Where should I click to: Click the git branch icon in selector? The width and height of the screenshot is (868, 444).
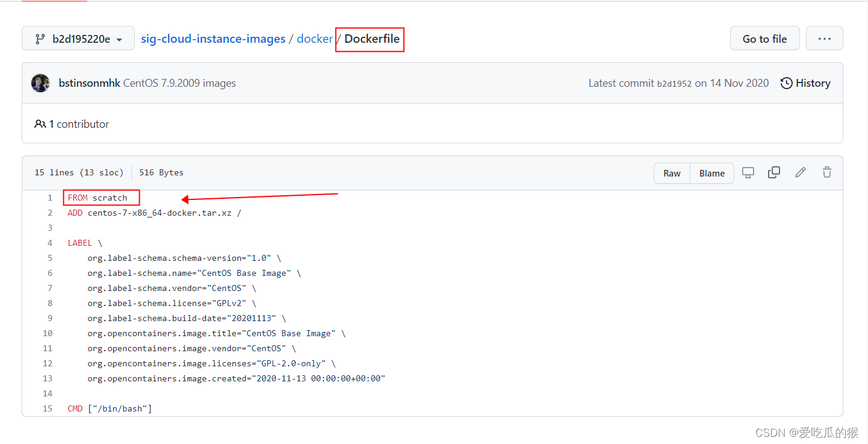click(x=40, y=39)
